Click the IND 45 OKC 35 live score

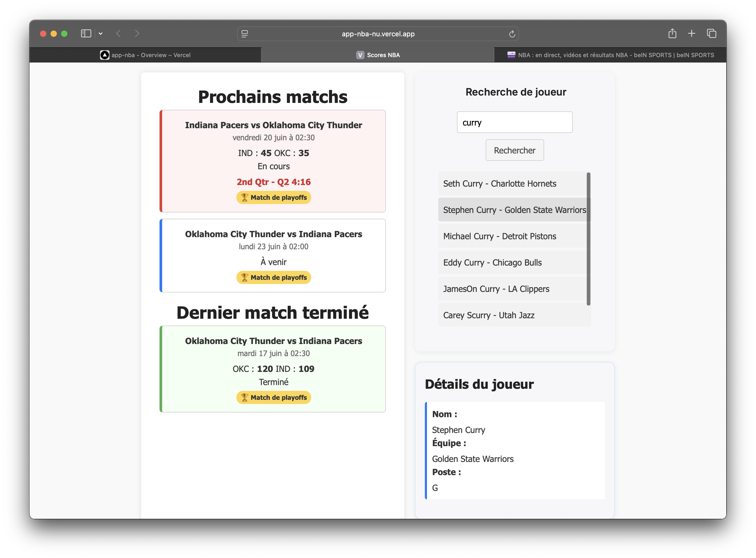pos(273,153)
